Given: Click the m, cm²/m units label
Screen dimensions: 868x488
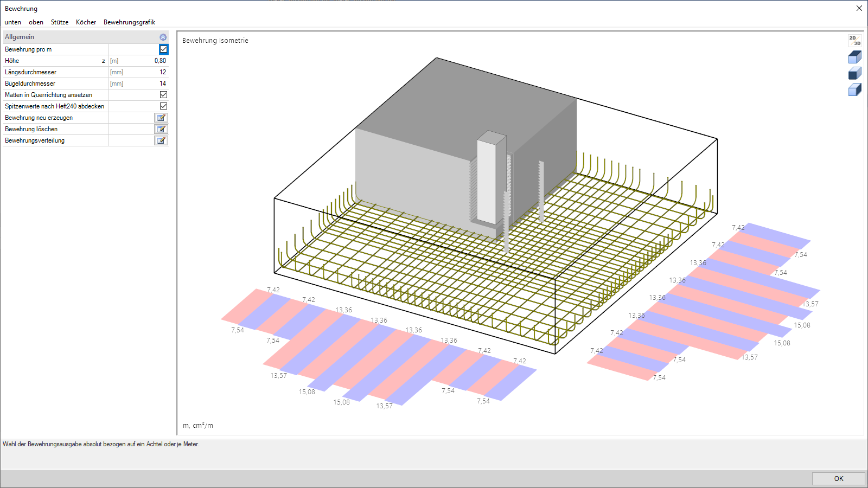Looking at the screenshot, I should tap(198, 426).
